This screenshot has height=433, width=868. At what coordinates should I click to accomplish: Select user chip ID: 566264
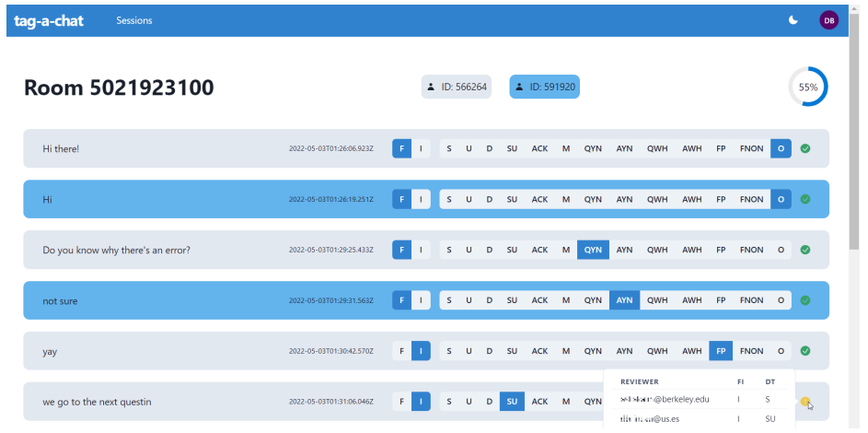pyautogui.click(x=457, y=87)
